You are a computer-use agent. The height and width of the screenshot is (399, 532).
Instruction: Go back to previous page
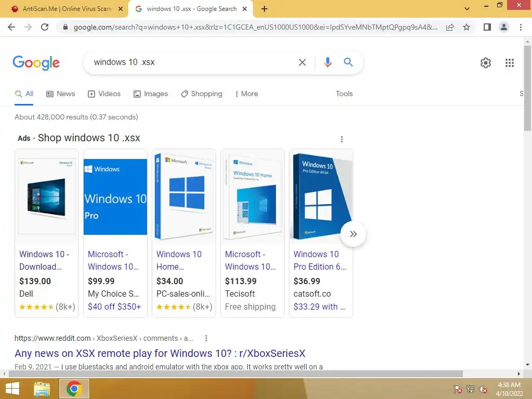[x=11, y=27]
